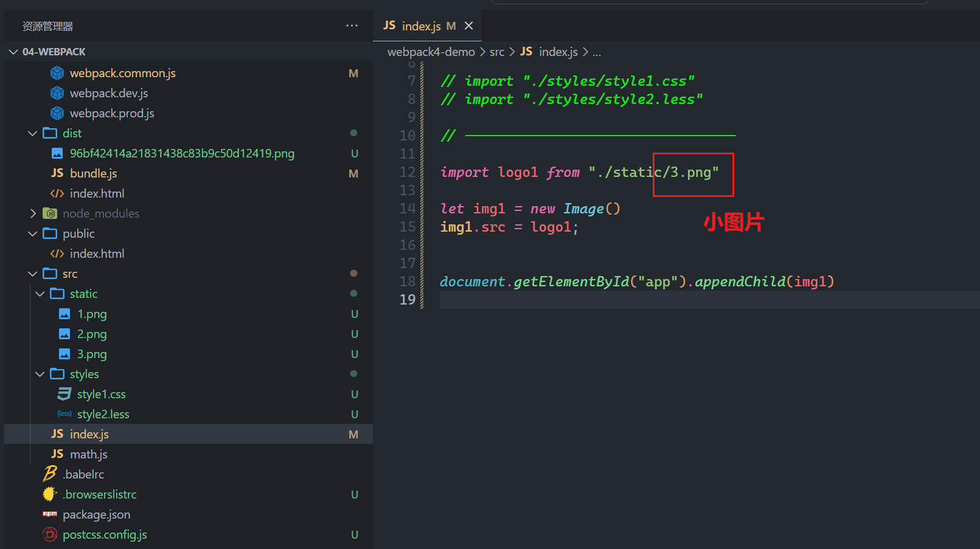
Task: Click the .browserslistrc file icon
Action: (x=50, y=494)
